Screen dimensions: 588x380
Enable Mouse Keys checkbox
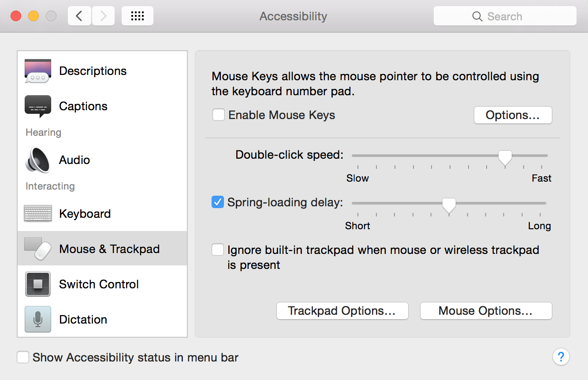pyautogui.click(x=218, y=115)
